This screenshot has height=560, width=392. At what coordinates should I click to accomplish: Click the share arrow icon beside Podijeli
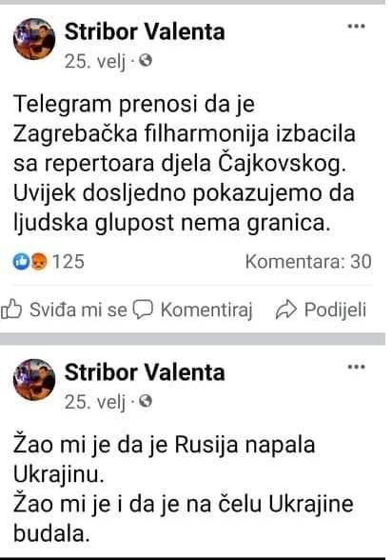286,310
